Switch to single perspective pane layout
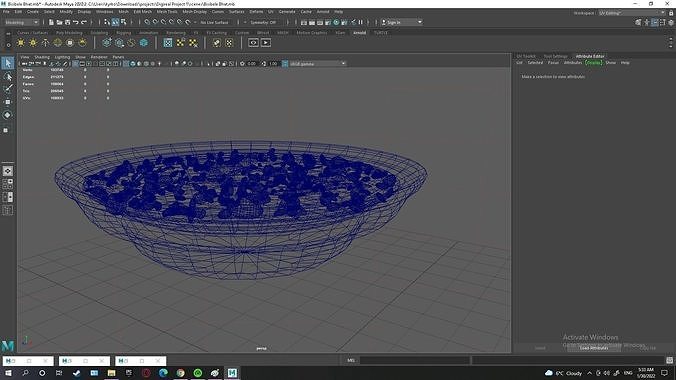 pos(8,171)
